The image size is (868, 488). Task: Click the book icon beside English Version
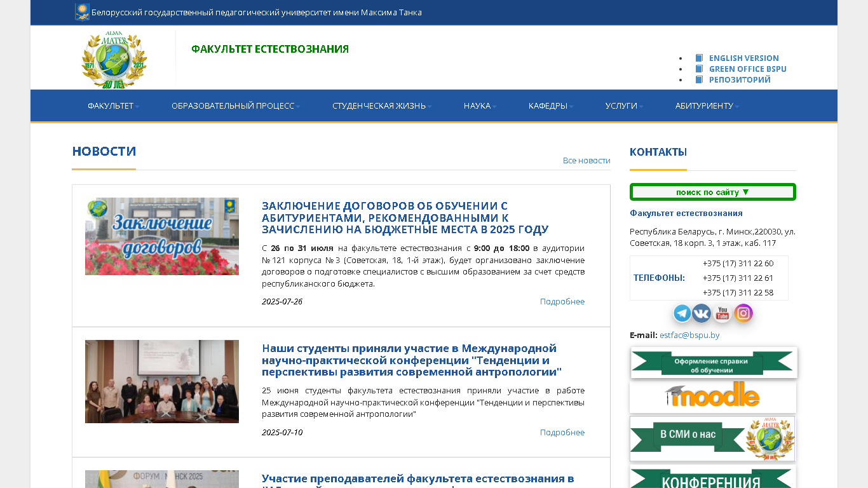click(x=699, y=58)
